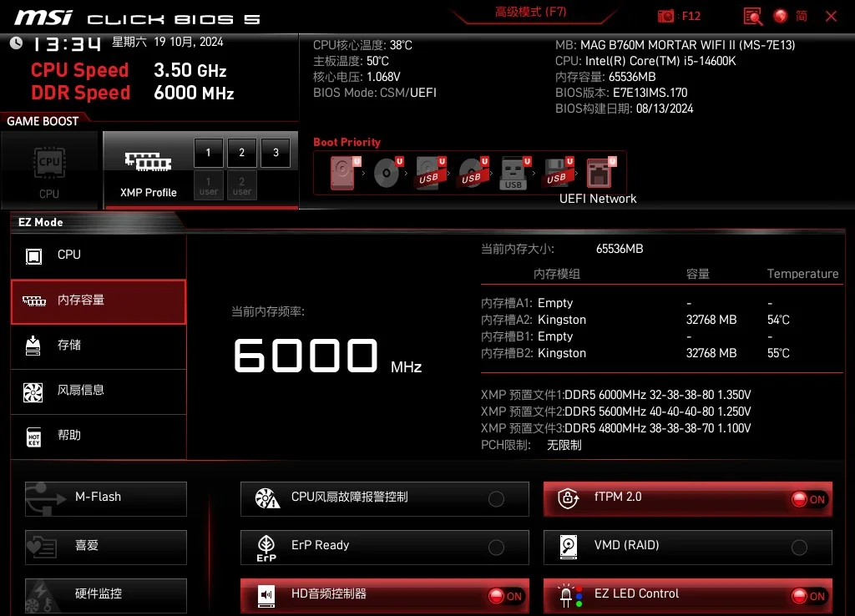
Task: Select XMP profile 2
Action: tap(241, 153)
